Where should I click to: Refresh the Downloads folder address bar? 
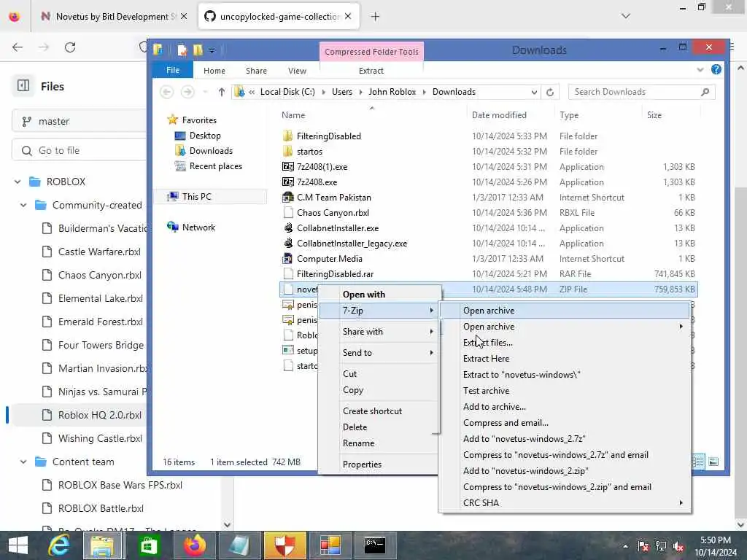550,92
